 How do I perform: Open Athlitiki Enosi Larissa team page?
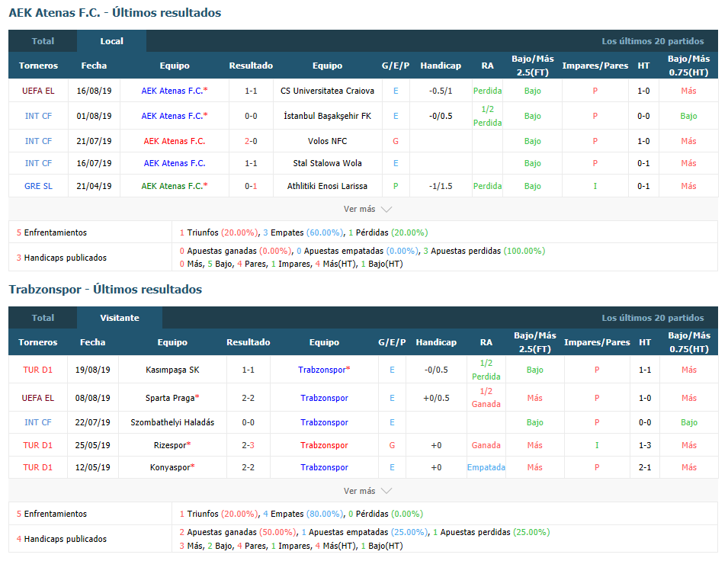(327, 186)
